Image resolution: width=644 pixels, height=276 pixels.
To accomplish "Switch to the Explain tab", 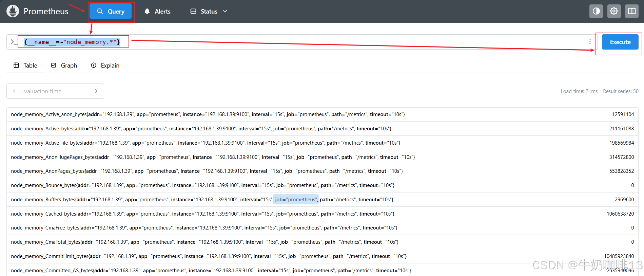I will 105,65.
